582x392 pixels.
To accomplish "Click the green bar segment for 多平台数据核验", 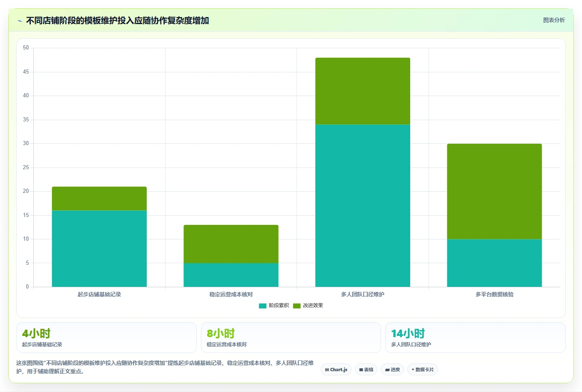I will [x=494, y=191].
